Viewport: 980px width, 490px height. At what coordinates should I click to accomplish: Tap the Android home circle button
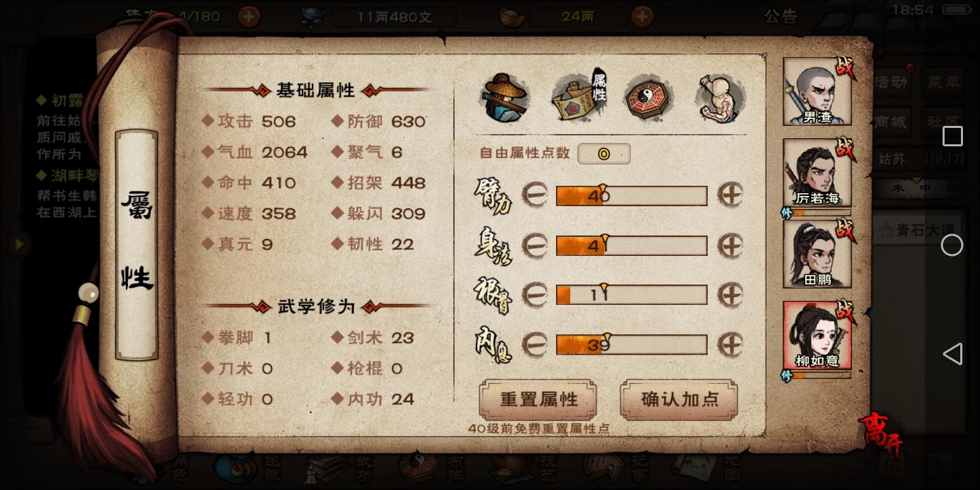[x=952, y=245]
